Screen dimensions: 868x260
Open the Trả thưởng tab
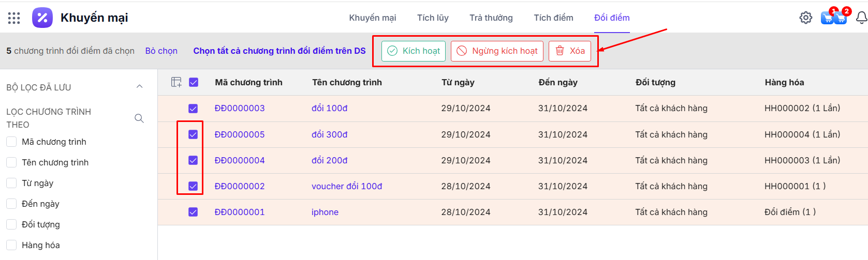click(491, 18)
